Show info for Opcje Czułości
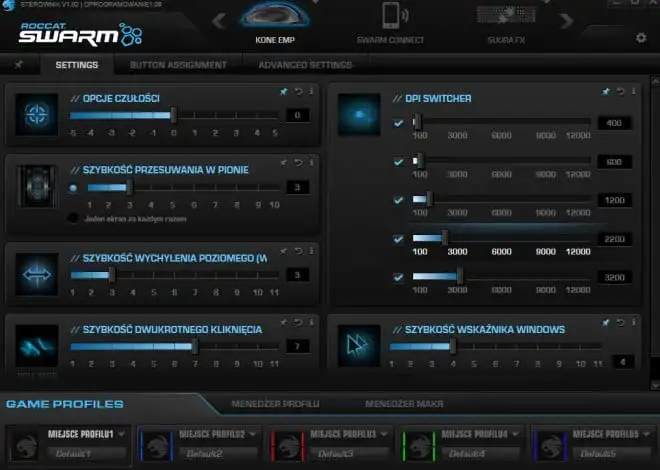 [x=311, y=91]
